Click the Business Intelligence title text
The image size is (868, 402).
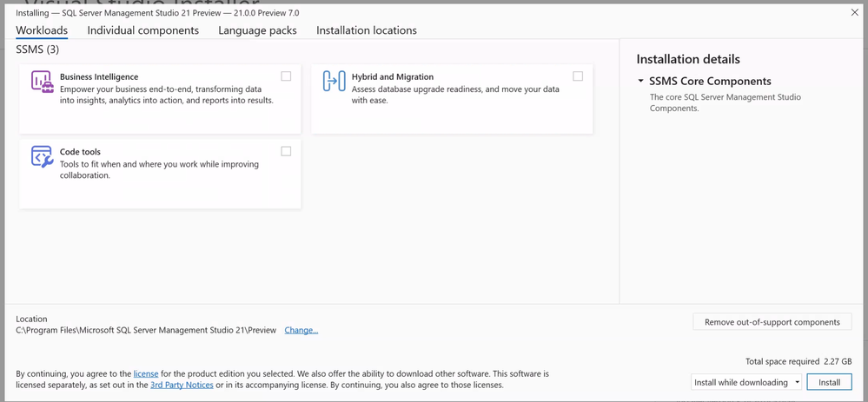click(99, 77)
